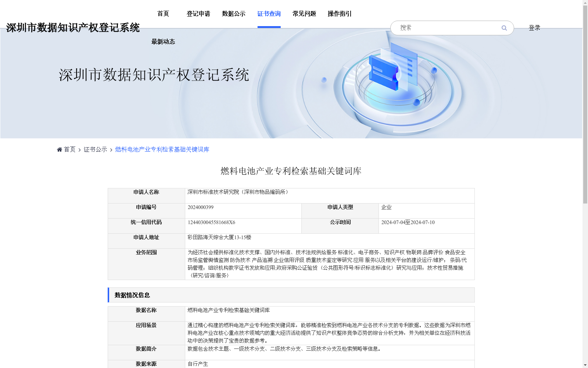Click address 彩田路海天综合大厦13-15楼
Viewport: 588px width, 368px height.
click(219, 237)
